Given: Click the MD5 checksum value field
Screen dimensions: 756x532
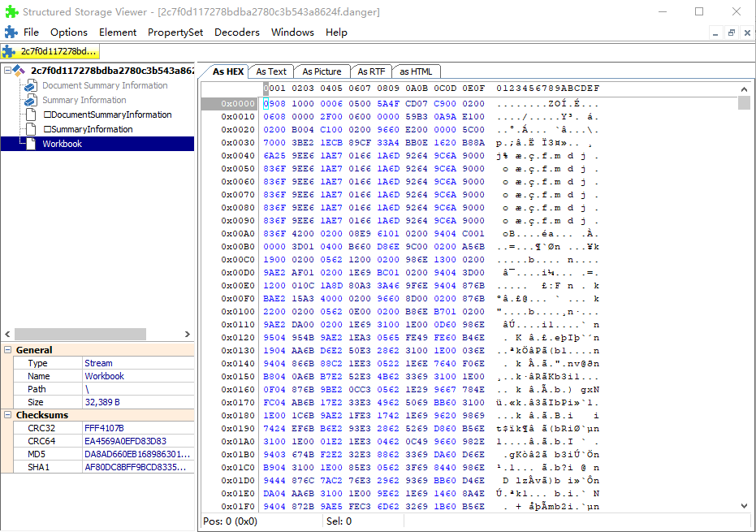Looking at the screenshot, I should click(x=136, y=454).
